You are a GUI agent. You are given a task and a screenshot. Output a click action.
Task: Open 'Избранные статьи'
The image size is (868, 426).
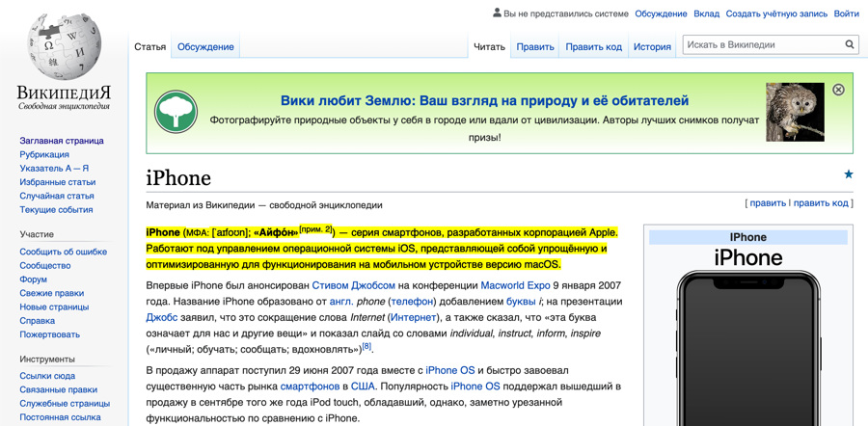58,182
